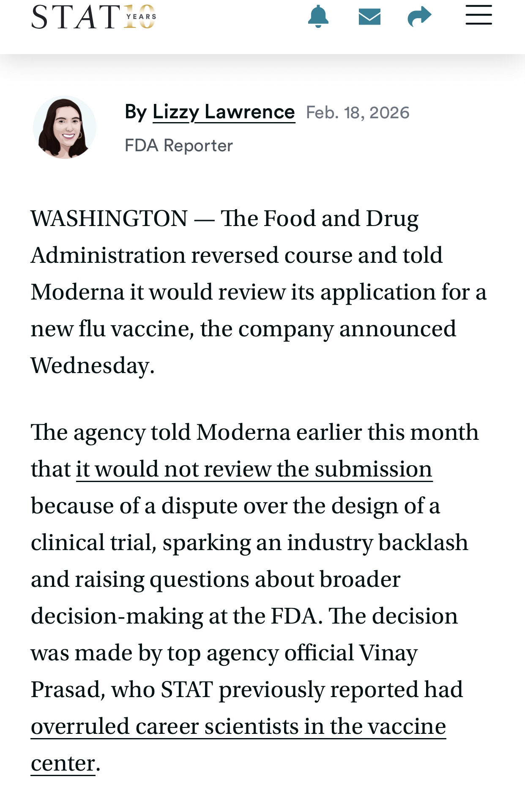Share the article using the arrow icon
This screenshot has height=812, width=525.
419,17
